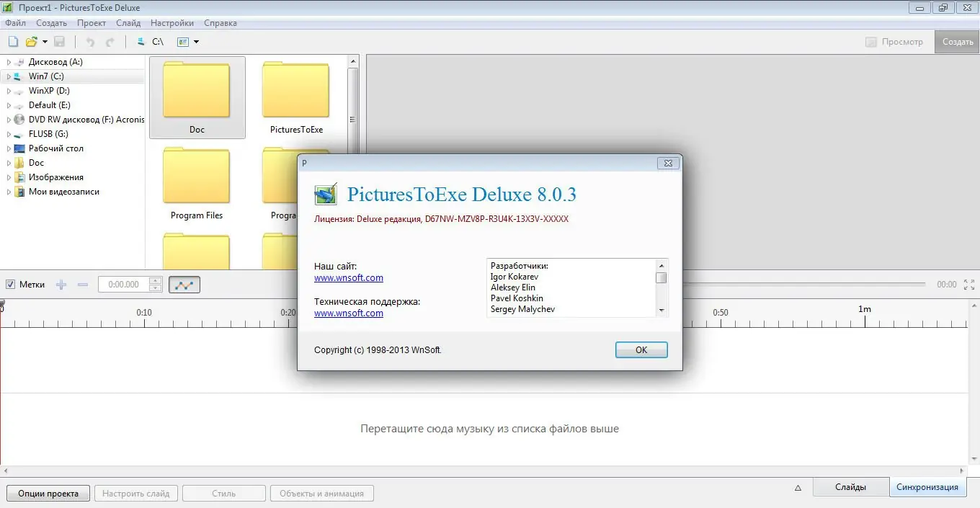Expand the FLUSB (G:) tree node
Image resolution: width=980 pixels, height=508 pixels.
pyautogui.click(x=9, y=134)
